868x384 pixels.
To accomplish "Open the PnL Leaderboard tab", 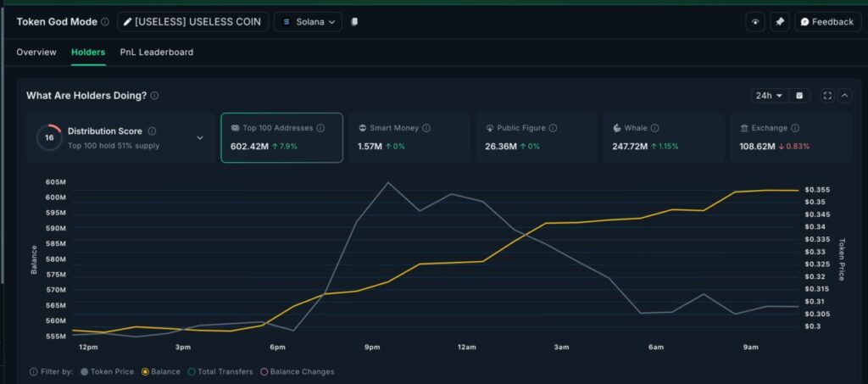I will click(157, 53).
